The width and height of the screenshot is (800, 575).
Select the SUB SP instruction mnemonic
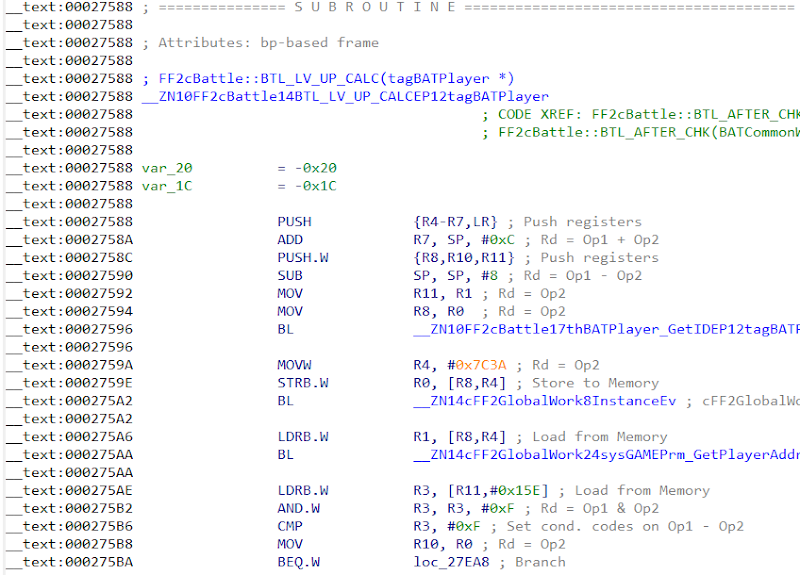(x=290, y=275)
